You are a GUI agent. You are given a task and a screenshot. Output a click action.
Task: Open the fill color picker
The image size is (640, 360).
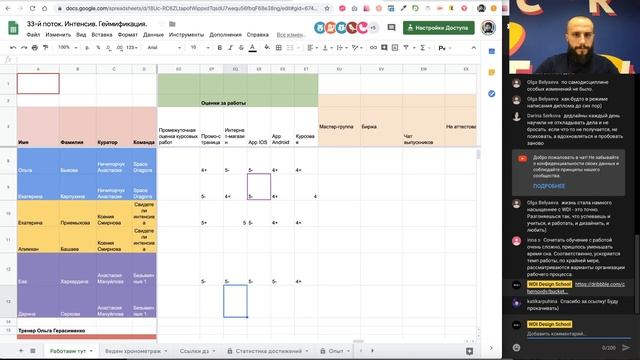267,48
